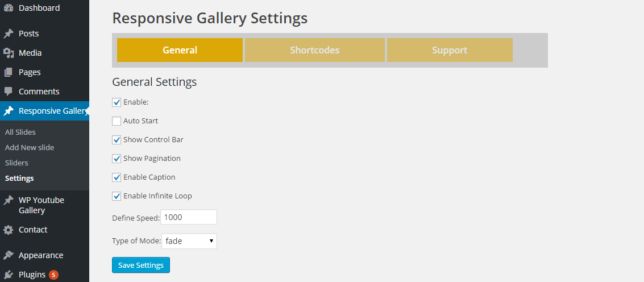Click the Dashboard gauge icon

(x=9, y=8)
